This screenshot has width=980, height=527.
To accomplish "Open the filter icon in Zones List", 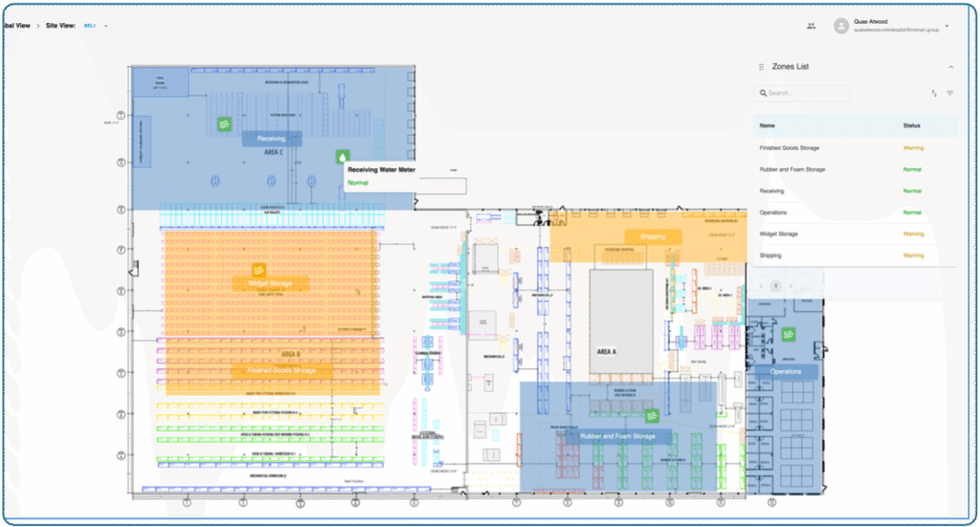I will (x=950, y=94).
